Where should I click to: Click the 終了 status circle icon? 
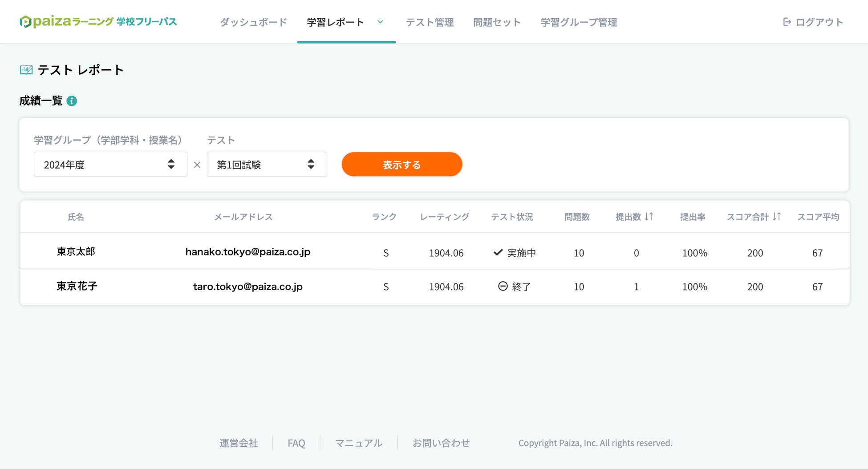tap(503, 286)
